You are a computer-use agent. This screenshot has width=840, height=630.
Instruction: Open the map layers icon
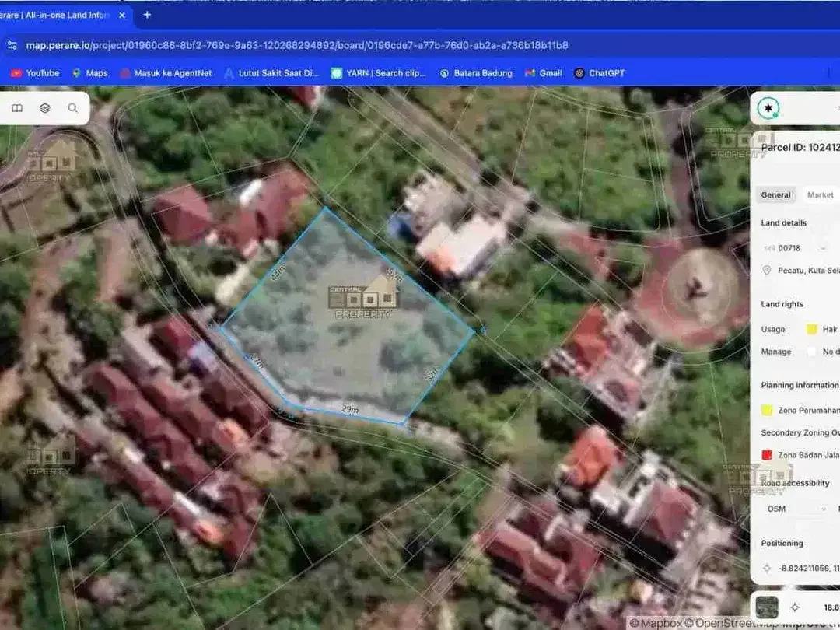45,108
